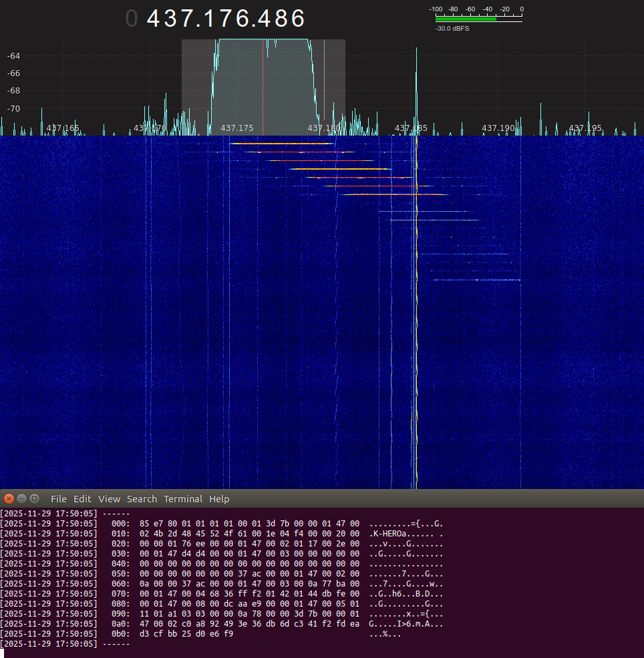The image size is (644, 658).
Task: Open the Edit menu in terminal
Action: point(82,499)
